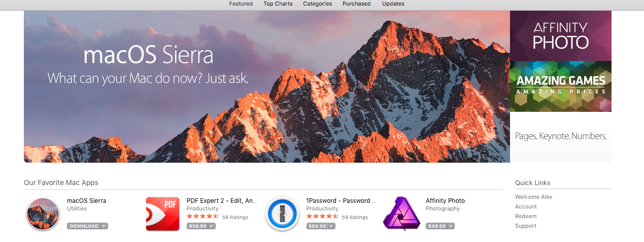Switch to the Top Charts tab
This screenshot has height=242, width=644.
tap(278, 4)
